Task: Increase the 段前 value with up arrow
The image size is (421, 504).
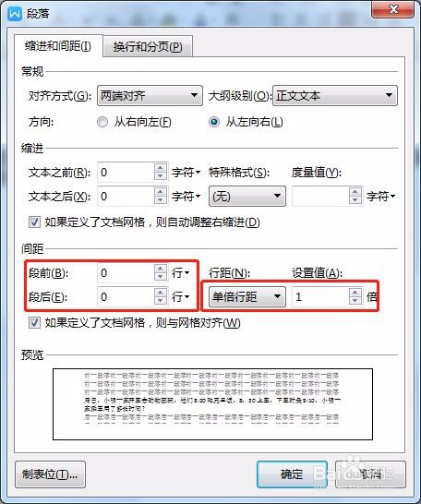Action: (x=161, y=269)
